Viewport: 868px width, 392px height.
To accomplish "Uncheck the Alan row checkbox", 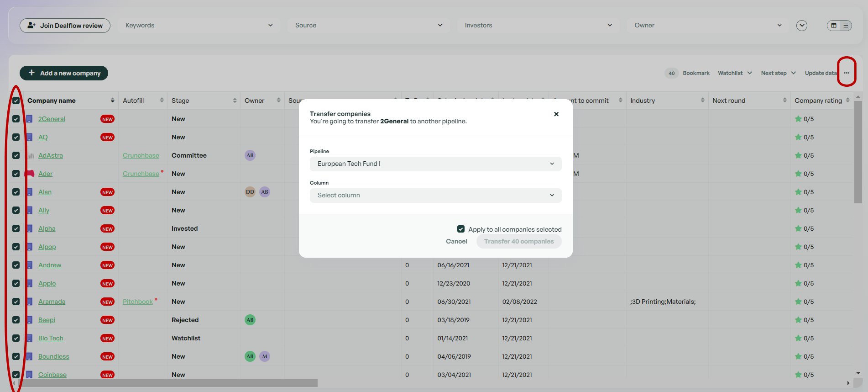I will [x=16, y=192].
